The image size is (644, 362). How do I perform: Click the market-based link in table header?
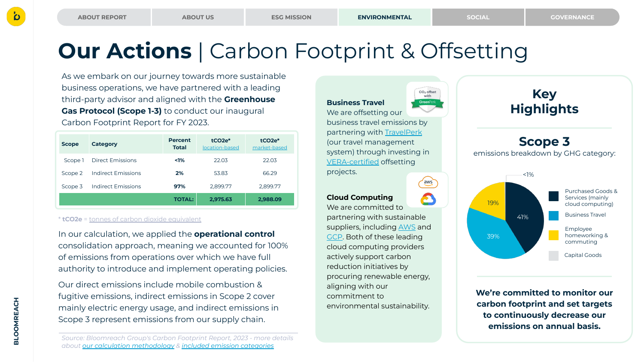coord(270,148)
